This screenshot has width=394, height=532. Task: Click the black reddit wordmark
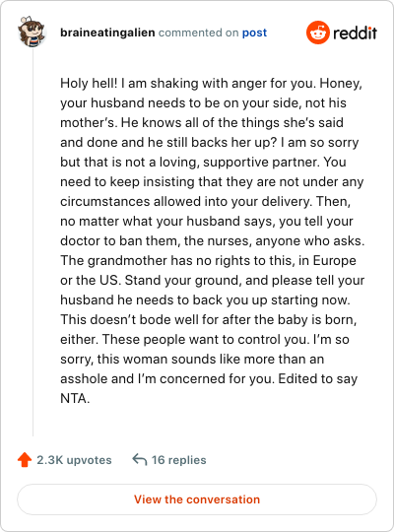355,33
